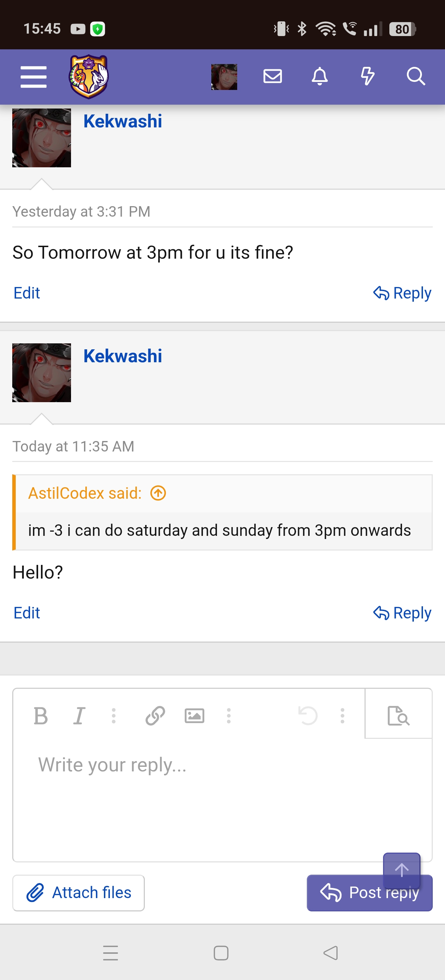The width and height of the screenshot is (445, 980).
Task: Edit the "So Tomorrow at 3pm" post
Action: 27,293
